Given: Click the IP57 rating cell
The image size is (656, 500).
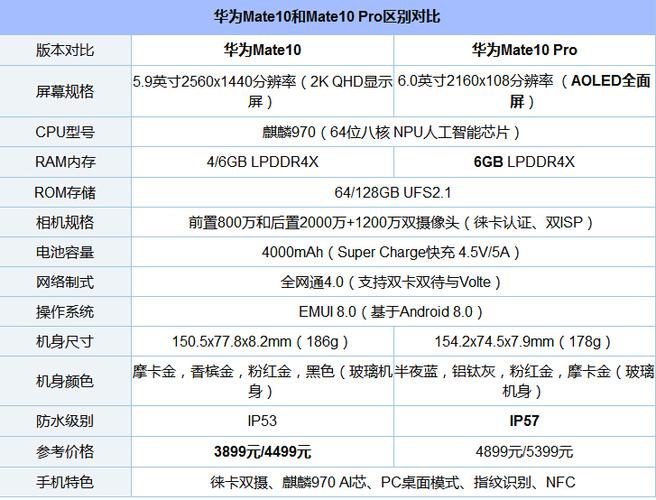Looking at the screenshot, I should tap(525, 421).
